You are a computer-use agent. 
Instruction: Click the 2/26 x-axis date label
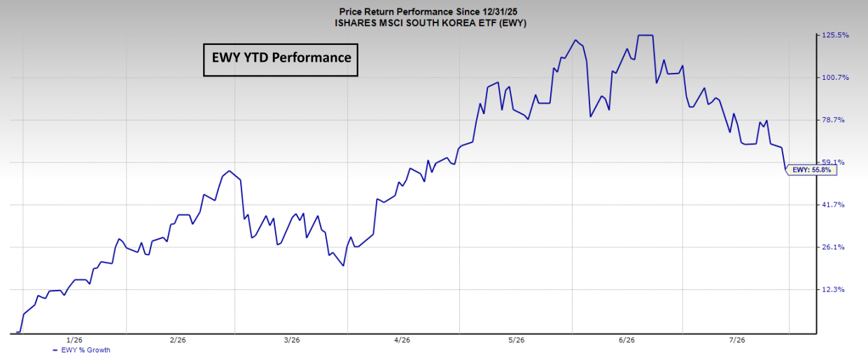click(x=178, y=340)
